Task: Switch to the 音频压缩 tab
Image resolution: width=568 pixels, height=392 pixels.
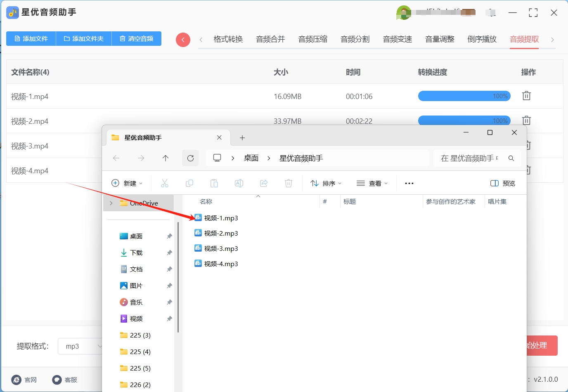Action: (313, 39)
